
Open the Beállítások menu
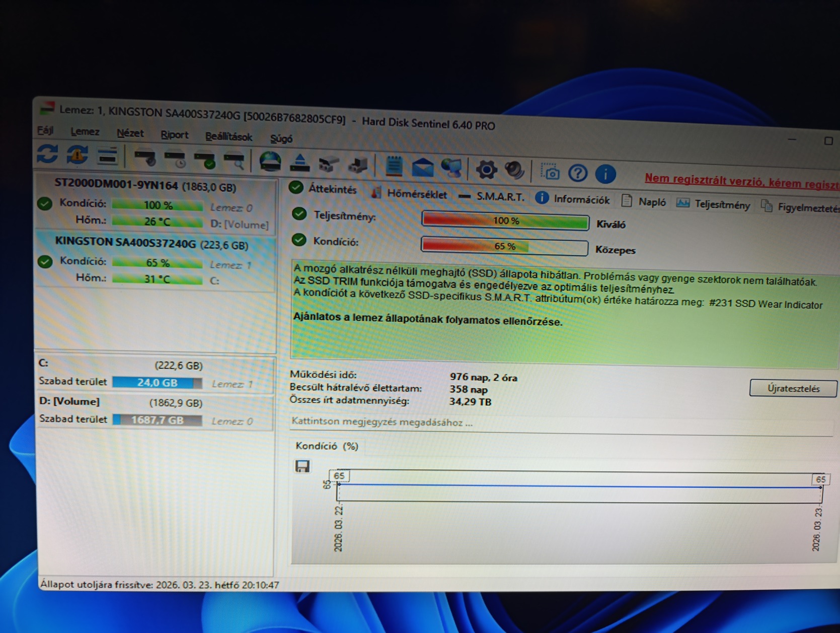point(228,137)
